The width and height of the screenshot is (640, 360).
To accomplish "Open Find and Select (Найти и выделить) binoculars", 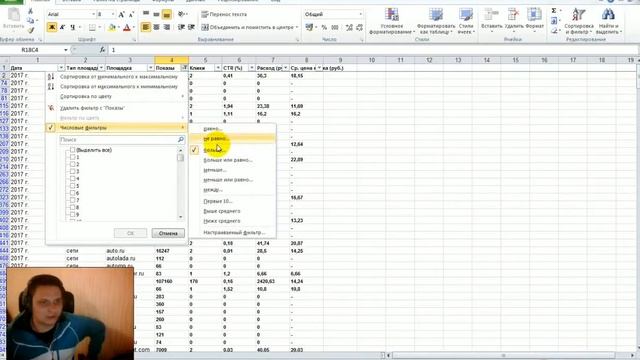I will tap(608, 21).
